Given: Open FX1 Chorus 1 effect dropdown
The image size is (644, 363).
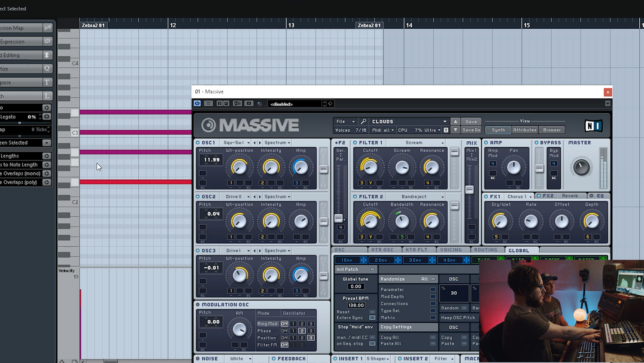Looking at the screenshot, I should coord(518,197).
